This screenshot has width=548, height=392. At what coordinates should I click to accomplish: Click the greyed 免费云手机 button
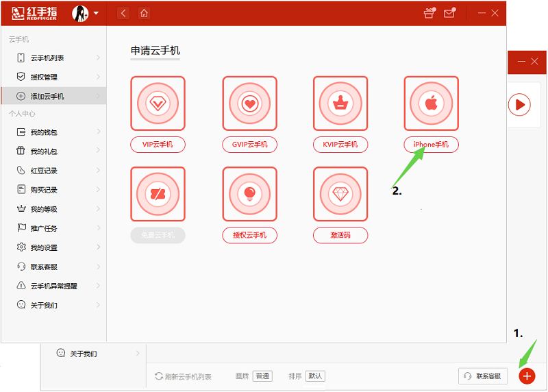click(158, 235)
